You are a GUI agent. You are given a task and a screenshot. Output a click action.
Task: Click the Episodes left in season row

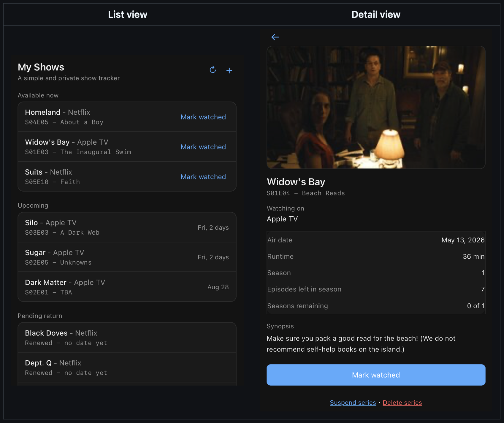[376, 289]
